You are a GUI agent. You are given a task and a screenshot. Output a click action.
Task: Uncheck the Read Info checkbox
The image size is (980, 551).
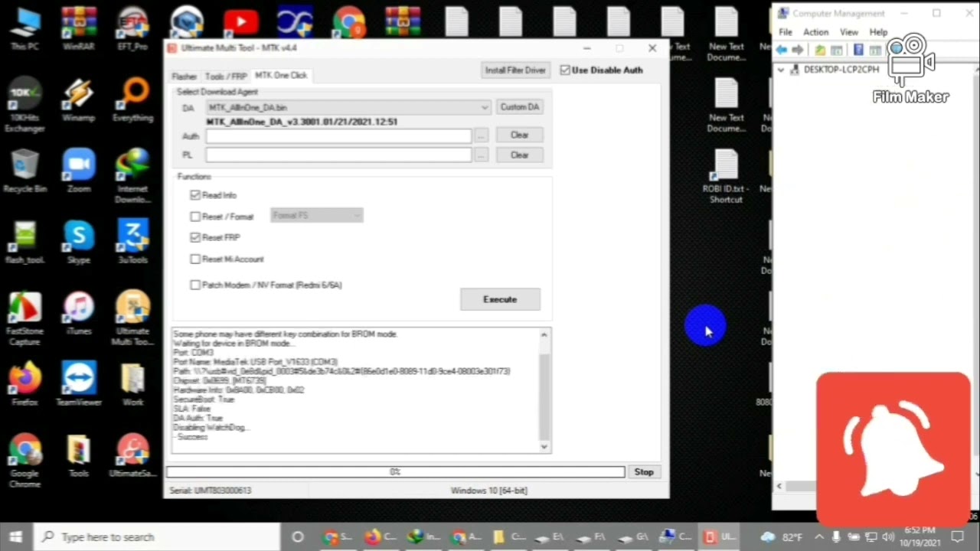coord(195,195)
